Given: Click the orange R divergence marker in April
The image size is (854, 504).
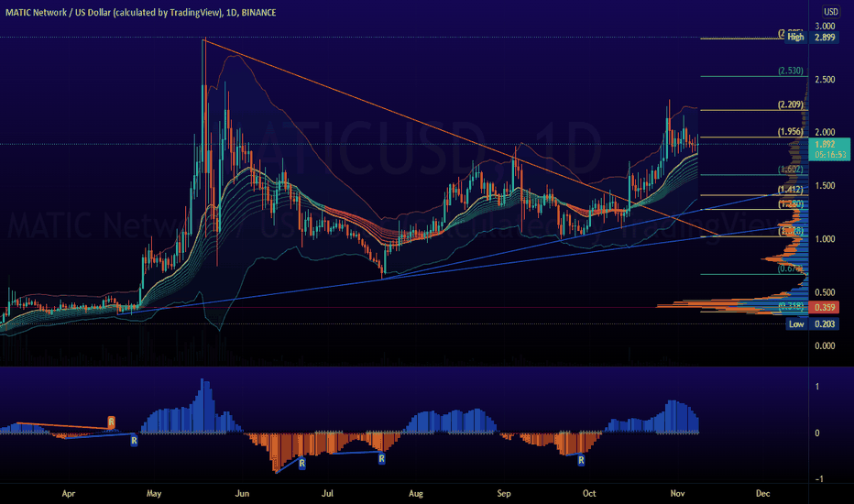Looking at the screenshot, I should 111,422.
